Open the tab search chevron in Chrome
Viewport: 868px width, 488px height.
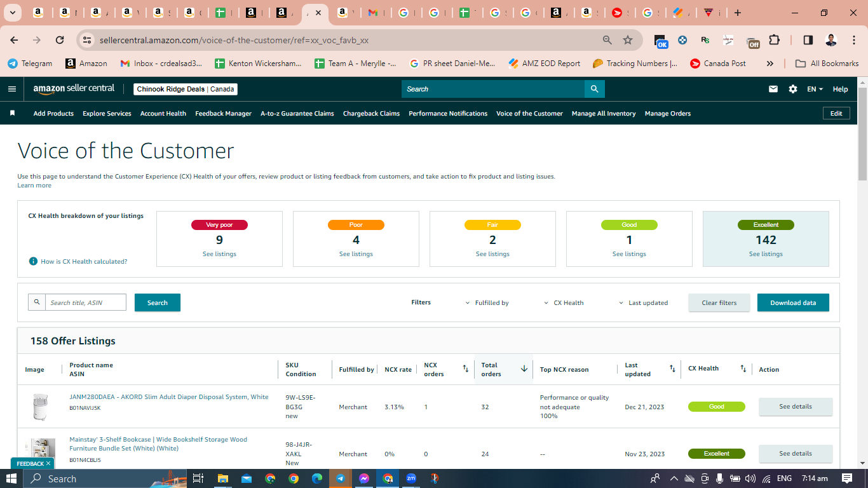point(13,13)
